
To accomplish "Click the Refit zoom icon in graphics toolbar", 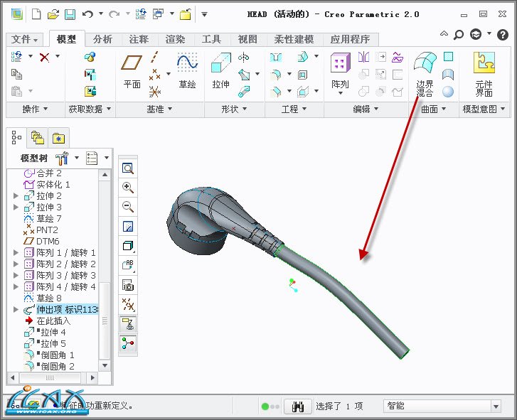I will pos(128,168).
